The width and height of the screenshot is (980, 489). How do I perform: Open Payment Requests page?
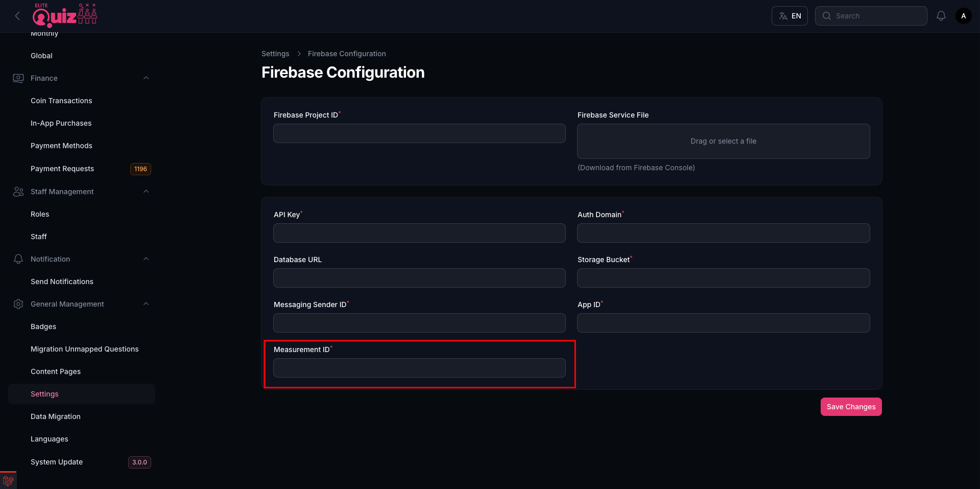[x=62, y=169]
